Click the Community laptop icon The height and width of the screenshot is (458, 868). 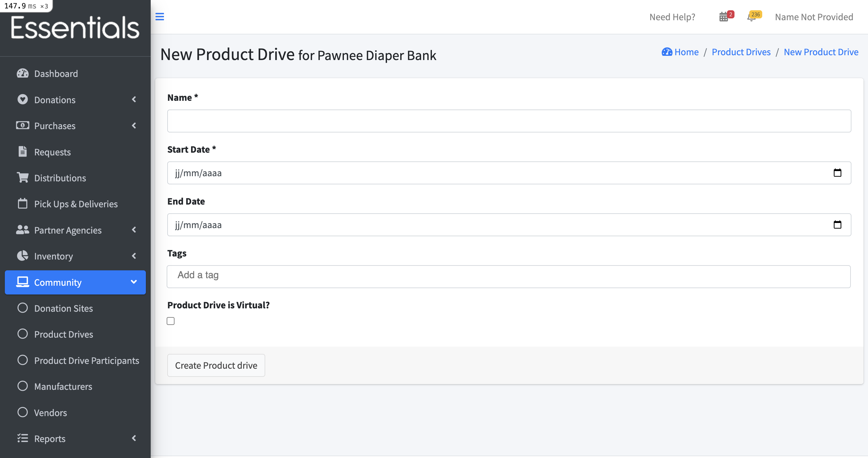coord(23,282)
